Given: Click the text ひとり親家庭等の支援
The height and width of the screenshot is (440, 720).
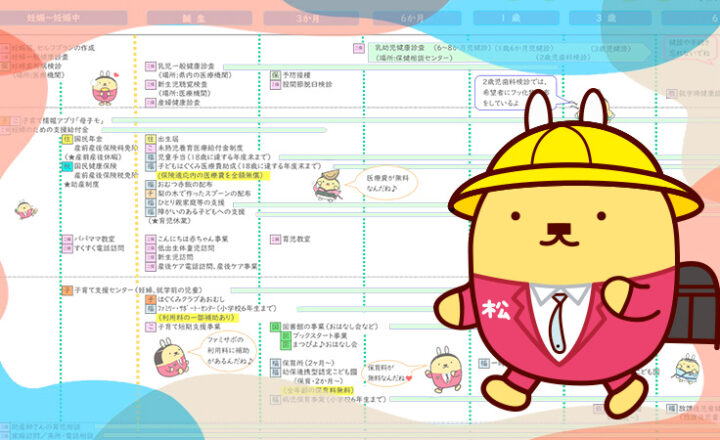Looking at the screenshot, I should (x=191, y=203).
